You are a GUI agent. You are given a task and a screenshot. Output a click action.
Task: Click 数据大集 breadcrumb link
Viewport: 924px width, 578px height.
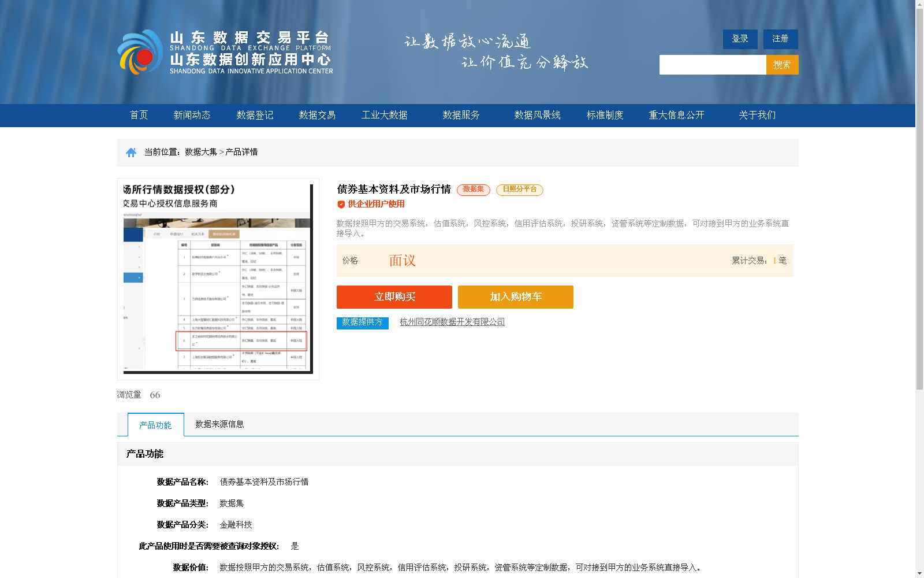[201, 152]
